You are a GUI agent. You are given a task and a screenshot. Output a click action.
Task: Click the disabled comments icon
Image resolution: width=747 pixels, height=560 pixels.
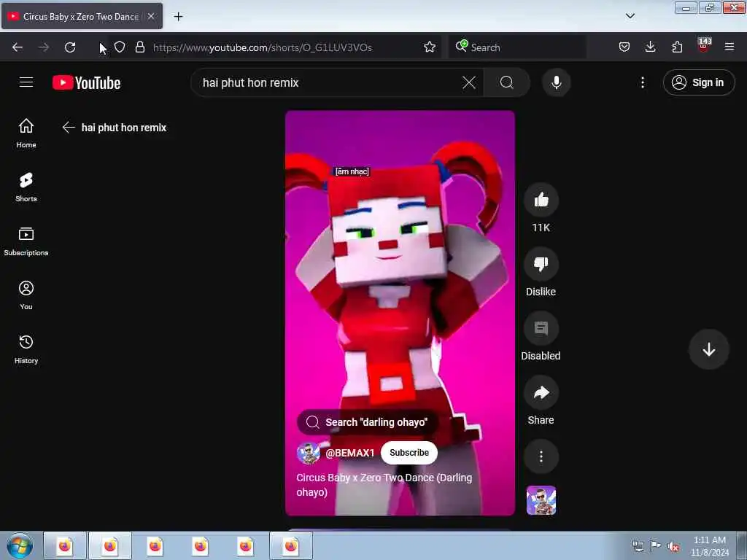click(541, 329)
